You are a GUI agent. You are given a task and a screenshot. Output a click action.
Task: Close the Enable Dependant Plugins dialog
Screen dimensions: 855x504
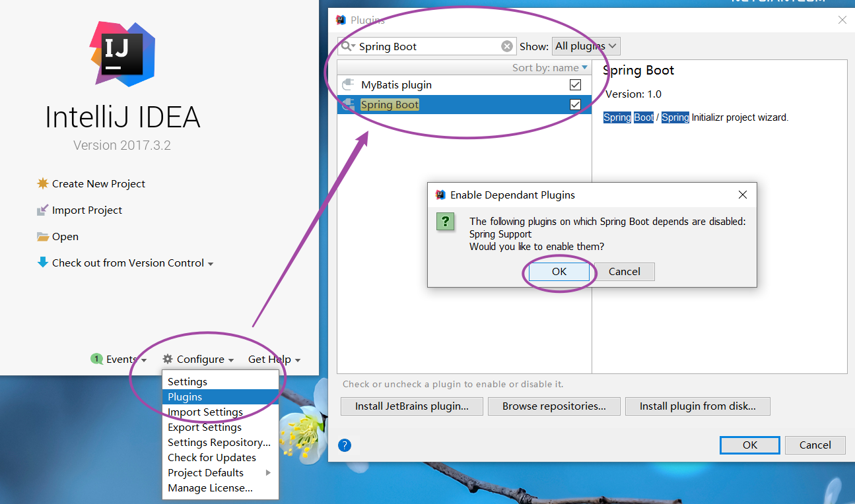[743, 195]
